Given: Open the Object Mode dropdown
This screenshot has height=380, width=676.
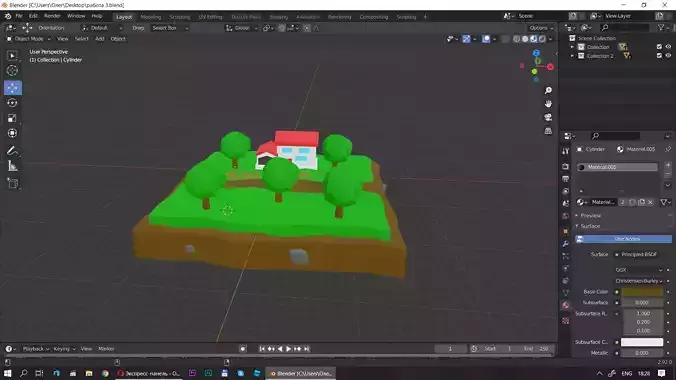Looking at the screenshot, I should [x=28, y=39].
